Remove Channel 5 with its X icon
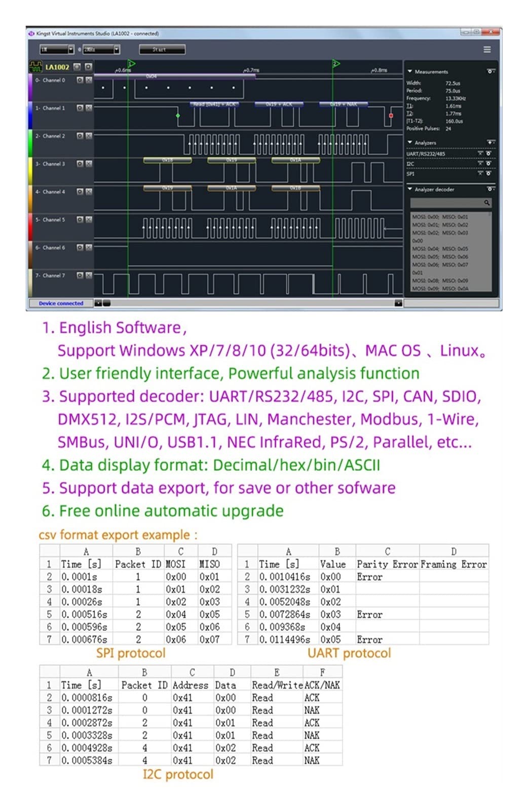Viewport: 528px width, 812px height. [x=89, y=220]
